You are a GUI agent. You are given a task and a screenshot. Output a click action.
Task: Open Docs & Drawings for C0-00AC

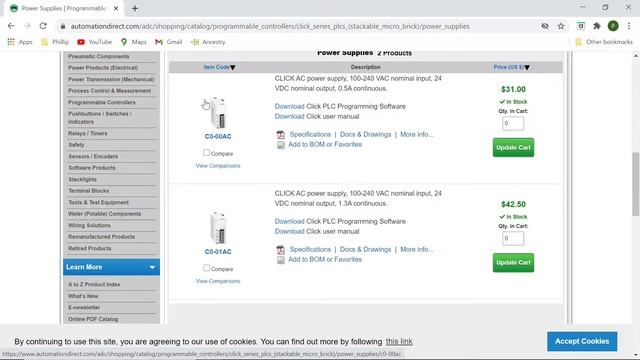(365, 134)
